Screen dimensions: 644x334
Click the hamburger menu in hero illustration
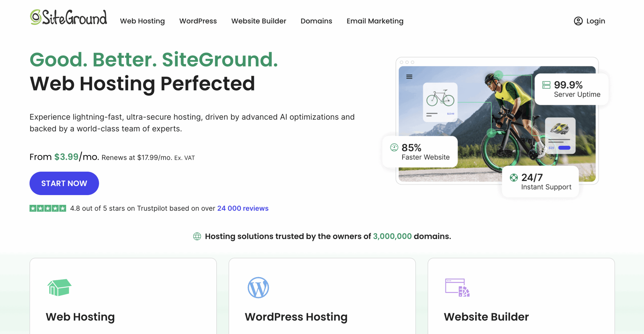(x=409, y=77)
